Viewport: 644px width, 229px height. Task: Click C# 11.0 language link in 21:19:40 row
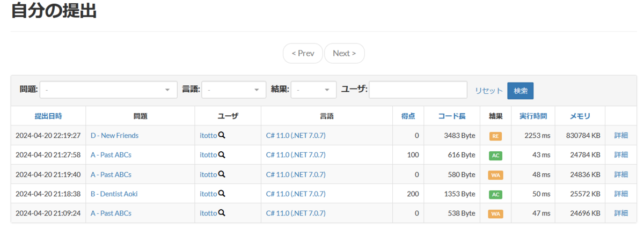point(296,174)
